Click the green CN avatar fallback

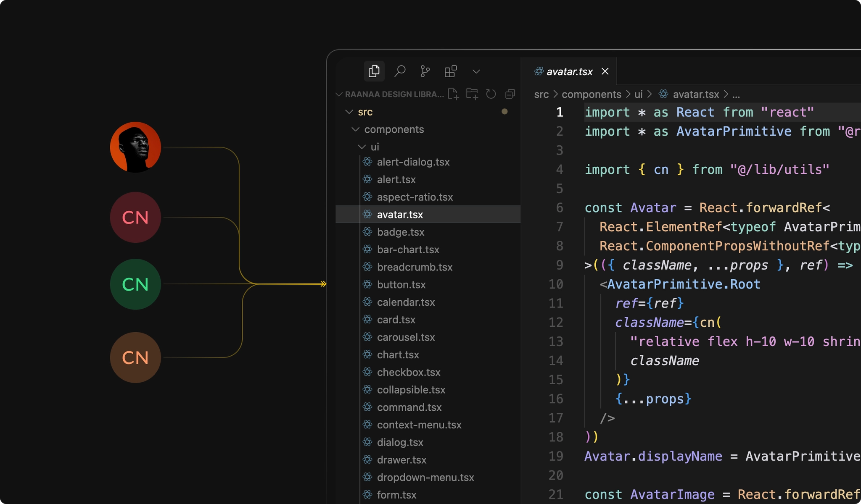coord(135,284)
